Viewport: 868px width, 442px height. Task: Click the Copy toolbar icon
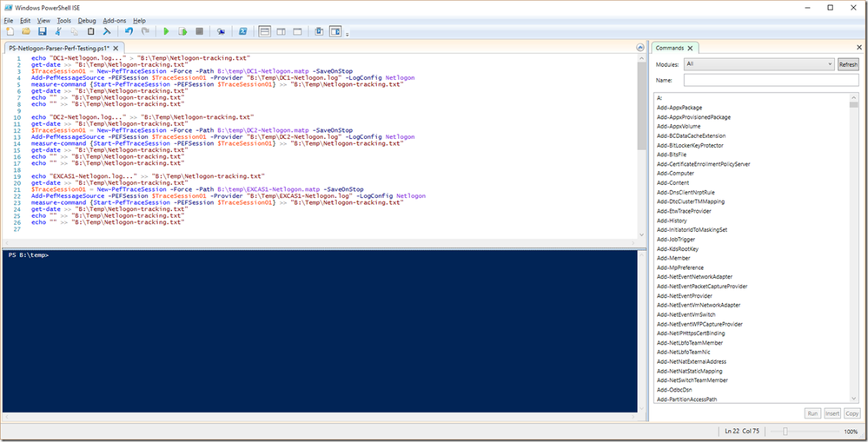74,31
